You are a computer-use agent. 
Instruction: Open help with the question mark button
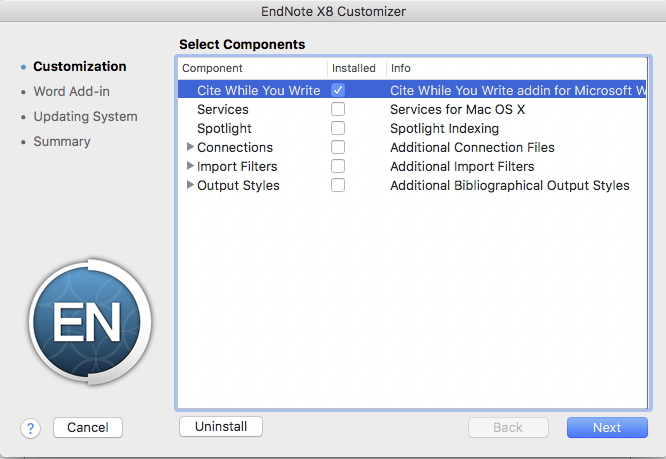click(30, 428)
